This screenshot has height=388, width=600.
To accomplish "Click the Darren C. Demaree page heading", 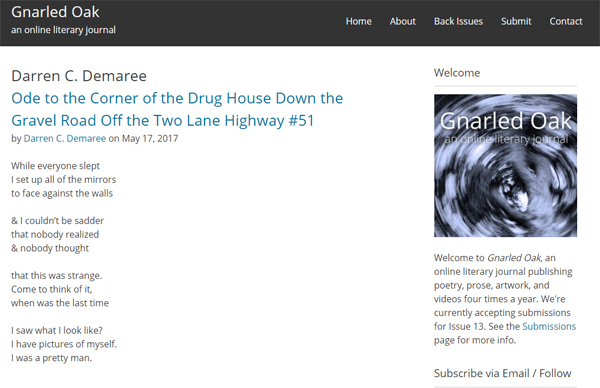I will click(79, 76).
